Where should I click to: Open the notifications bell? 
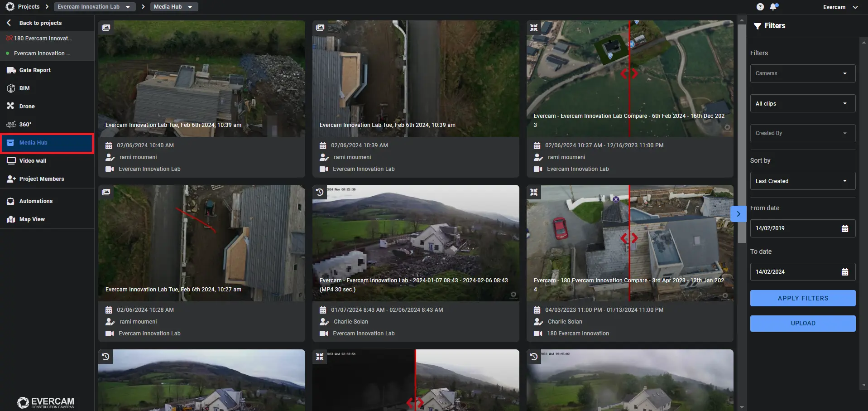pyautogui.click(x=773, y=7)
